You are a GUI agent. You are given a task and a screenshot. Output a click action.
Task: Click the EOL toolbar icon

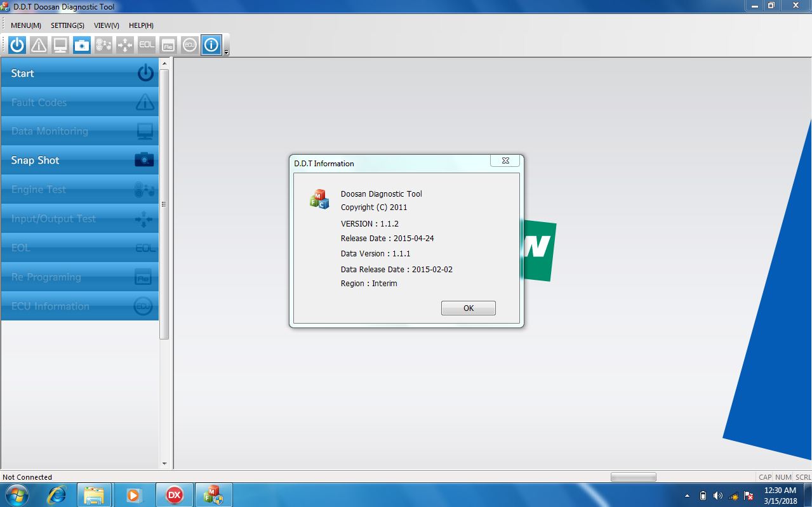coord(147,45)
